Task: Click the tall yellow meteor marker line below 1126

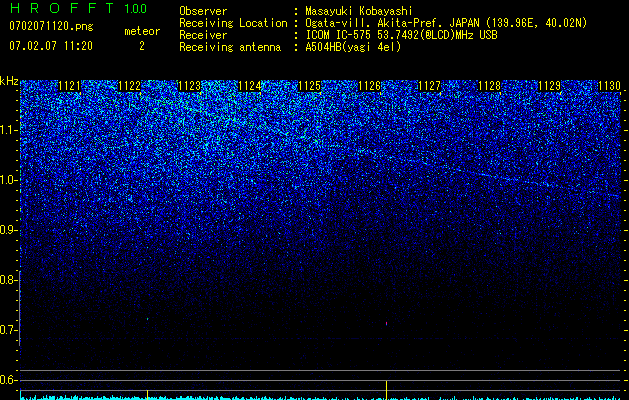Action: pos(386,390)
